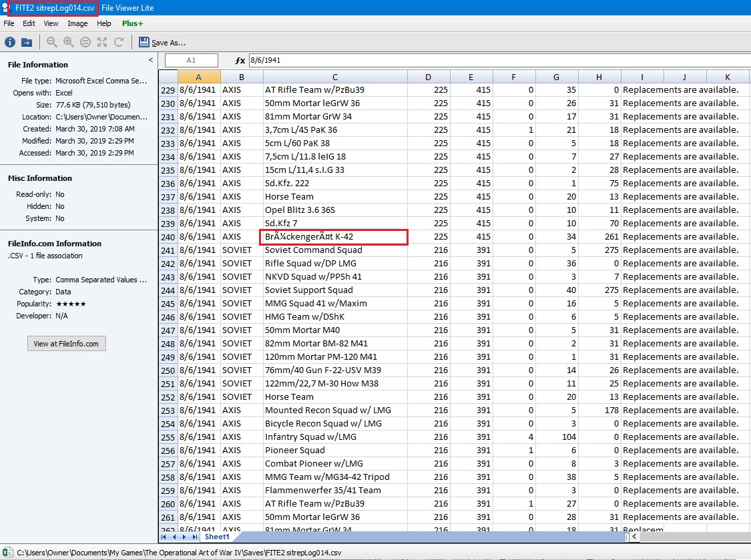751x560 pixels.
Task: Click the file path in the status bar
Action: point(179,553)
